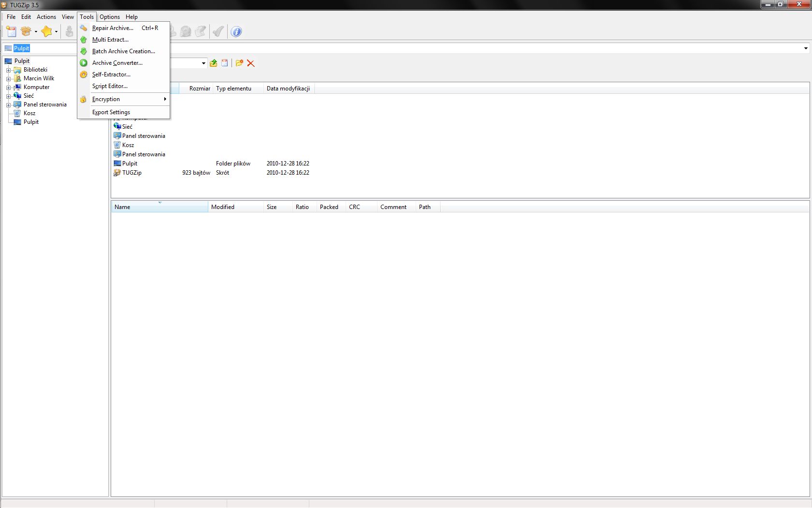Click the red X delete icon
The image size is (812, 508).
tap(251, 63)
